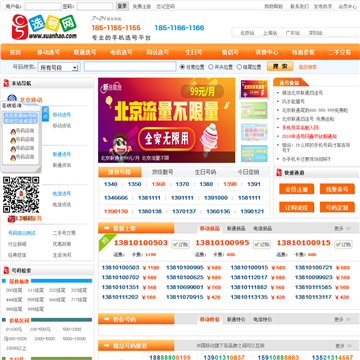This screenshot has width=360, height=360.
Task: Open 固话选号 in the nav bar
Action: click(x=158, y=52)
